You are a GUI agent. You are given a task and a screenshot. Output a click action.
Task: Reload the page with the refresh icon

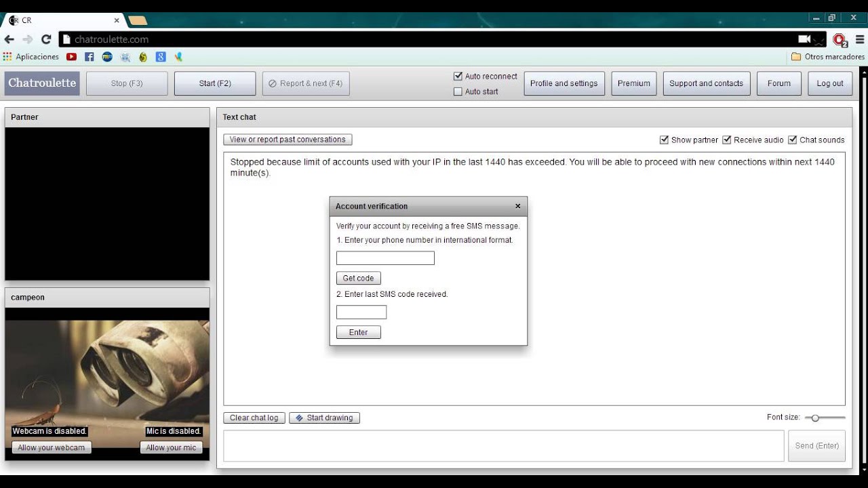point(46,39)
